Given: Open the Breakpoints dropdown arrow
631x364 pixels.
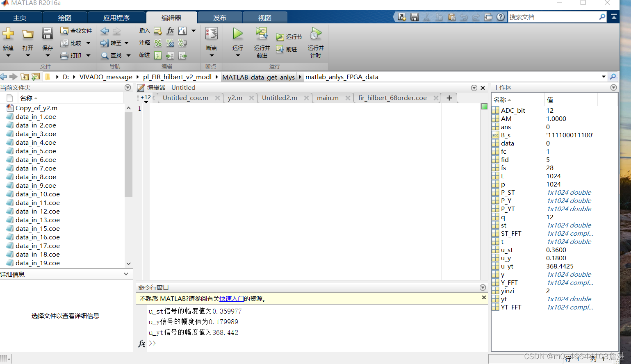Looking at the screenshot, I should point(212,55).
